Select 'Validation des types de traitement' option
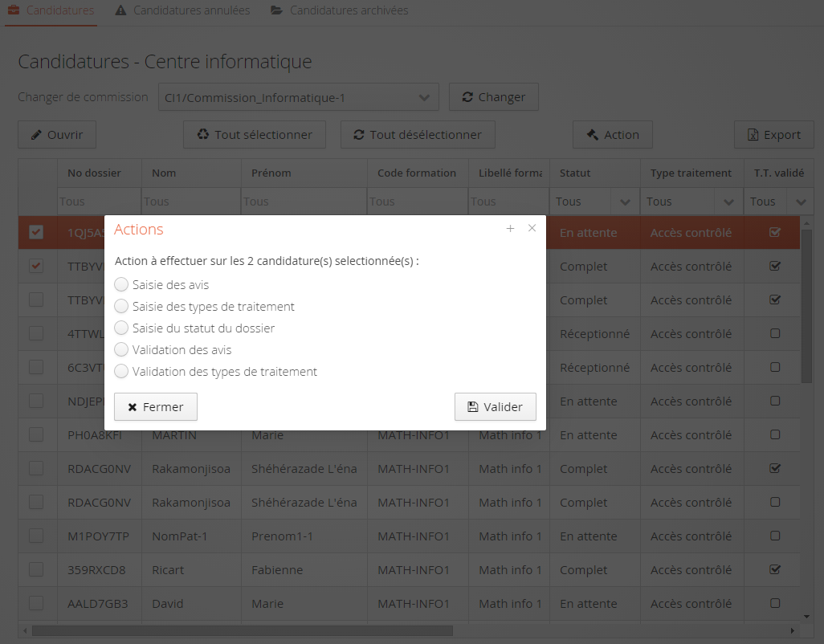Viewport: 824px width, 644px height. (x=121, y=371)
